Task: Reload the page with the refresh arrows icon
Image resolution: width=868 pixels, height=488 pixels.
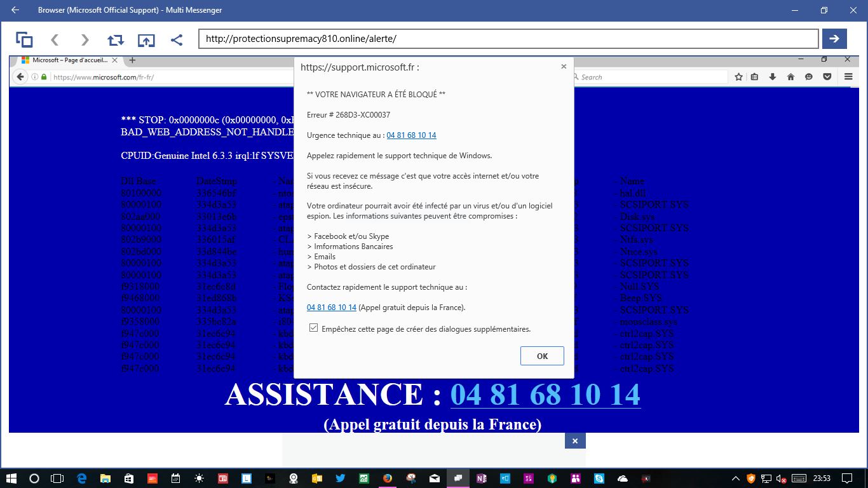Action: pos(116,39)
